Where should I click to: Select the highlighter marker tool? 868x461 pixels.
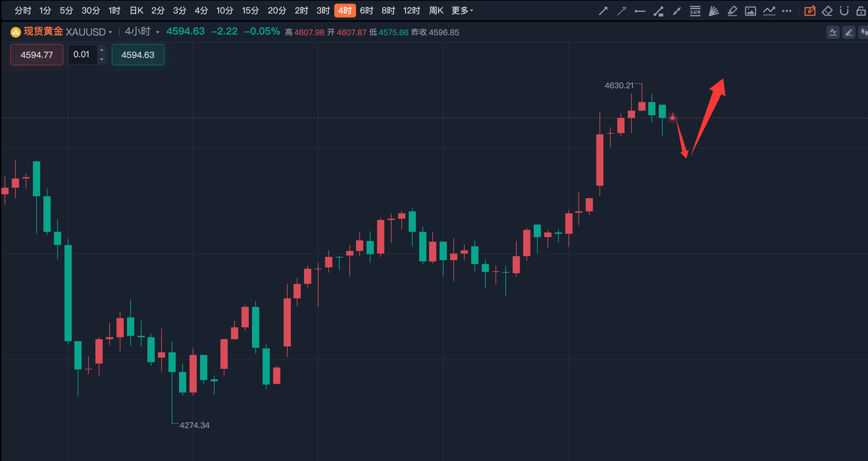[732, 11]
